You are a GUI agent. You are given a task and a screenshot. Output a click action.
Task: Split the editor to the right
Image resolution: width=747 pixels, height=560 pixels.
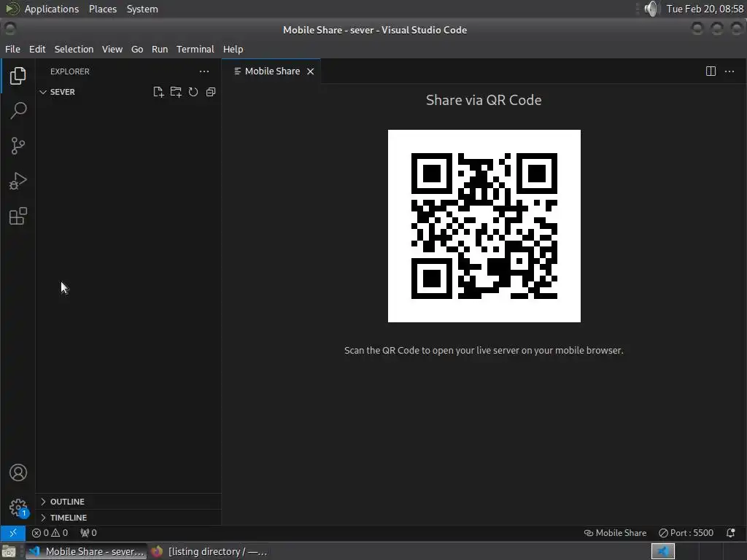711,71
